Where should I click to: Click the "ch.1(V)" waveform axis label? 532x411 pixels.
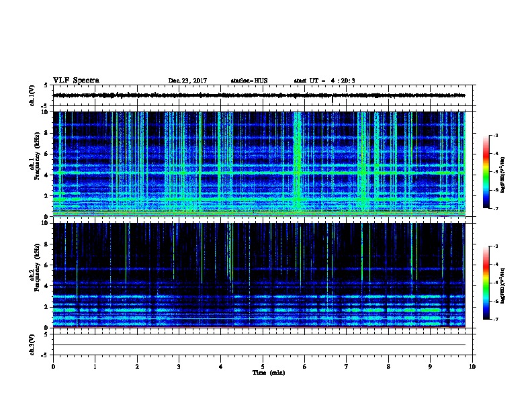coord(32,95)
